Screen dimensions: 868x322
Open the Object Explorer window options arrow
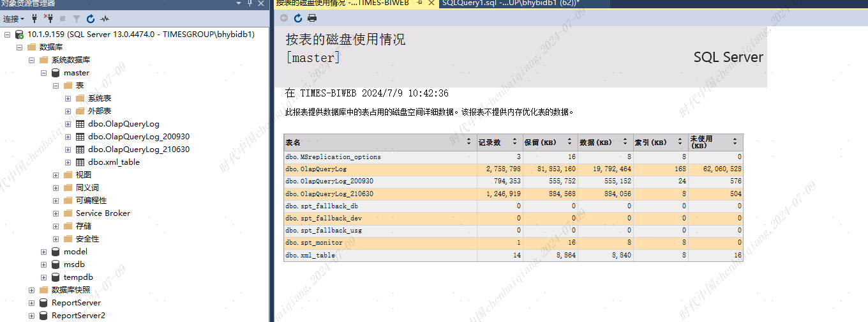[240, 3]
